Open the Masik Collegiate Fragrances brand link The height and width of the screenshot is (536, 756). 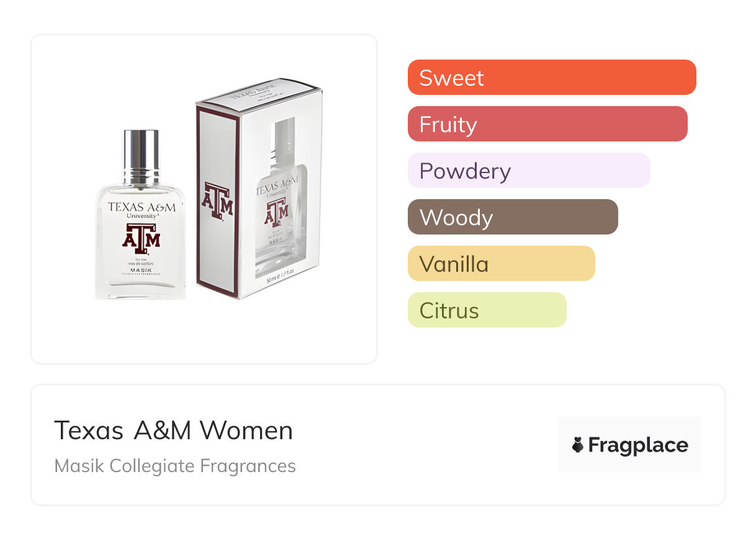coord(175,466)
